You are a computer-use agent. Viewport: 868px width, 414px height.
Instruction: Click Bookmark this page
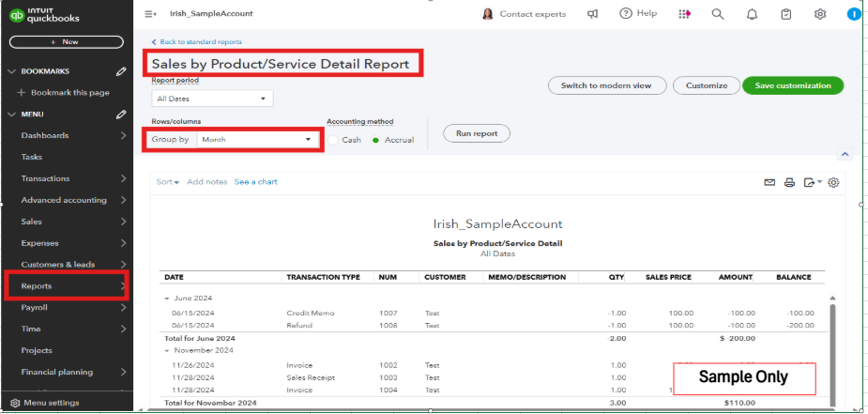(x=64, y=93)
